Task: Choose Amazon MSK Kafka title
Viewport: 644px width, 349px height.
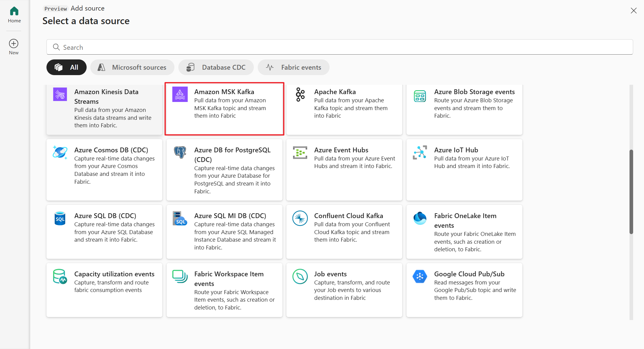Action: tap(224, 92)
